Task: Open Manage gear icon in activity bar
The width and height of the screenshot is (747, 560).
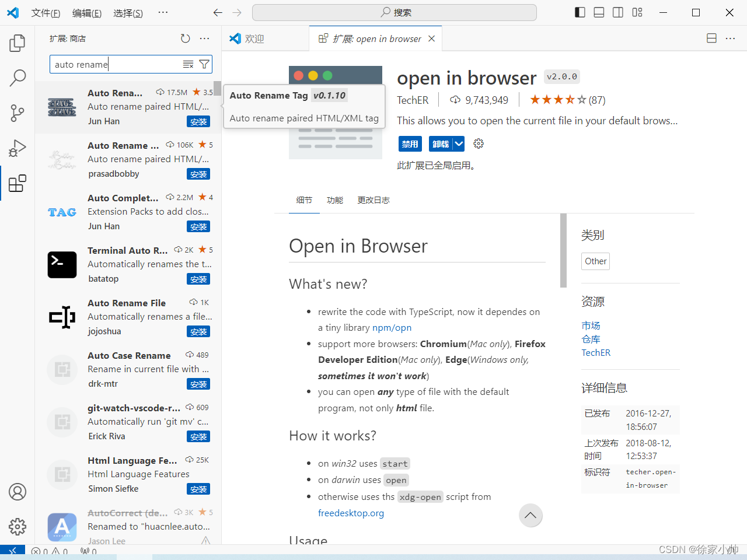Action: point(18,527)
